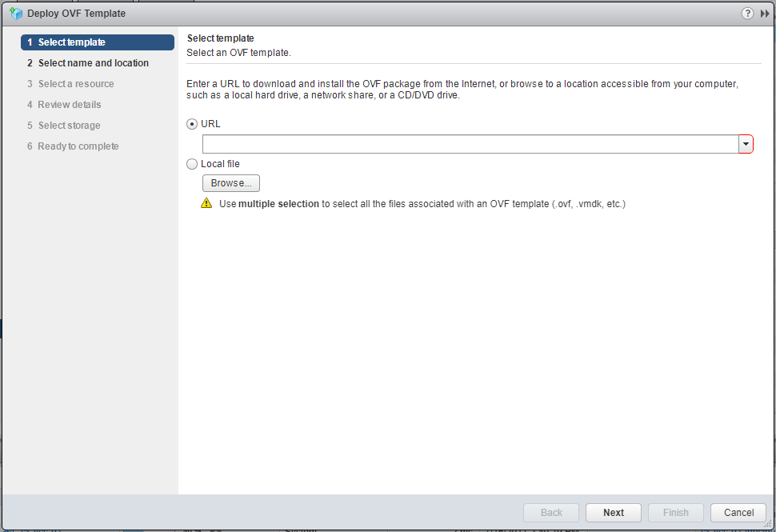The height and width of the screenshot is (532, 776).
Task: Click step 6 Ready to complete
Action: click(78, 146)
